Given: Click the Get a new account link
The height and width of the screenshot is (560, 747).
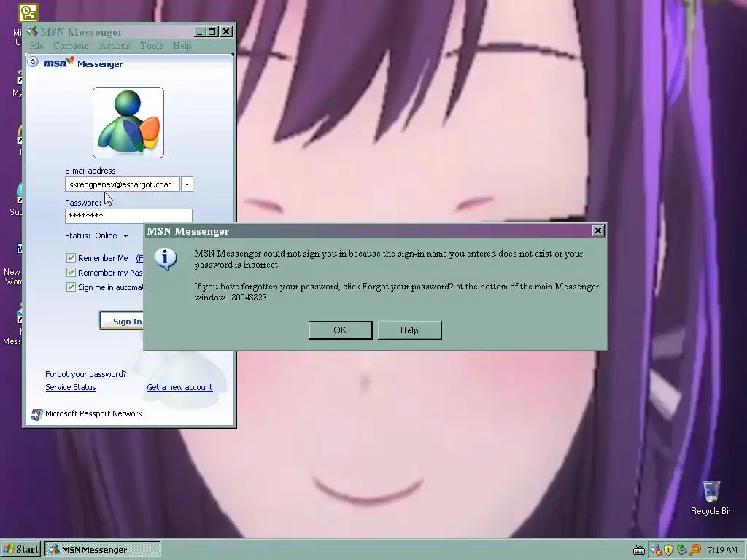Looking at the screenshot, I should [179, 387].
